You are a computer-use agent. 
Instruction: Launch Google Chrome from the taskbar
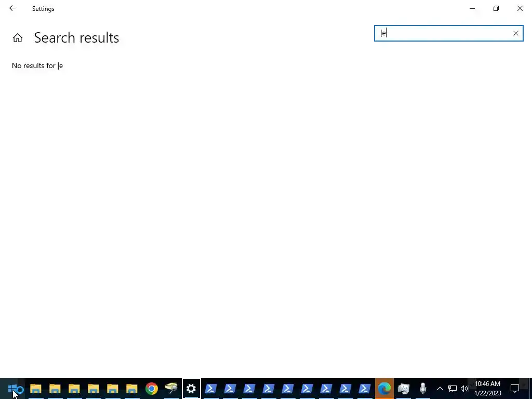coord(152,389)
